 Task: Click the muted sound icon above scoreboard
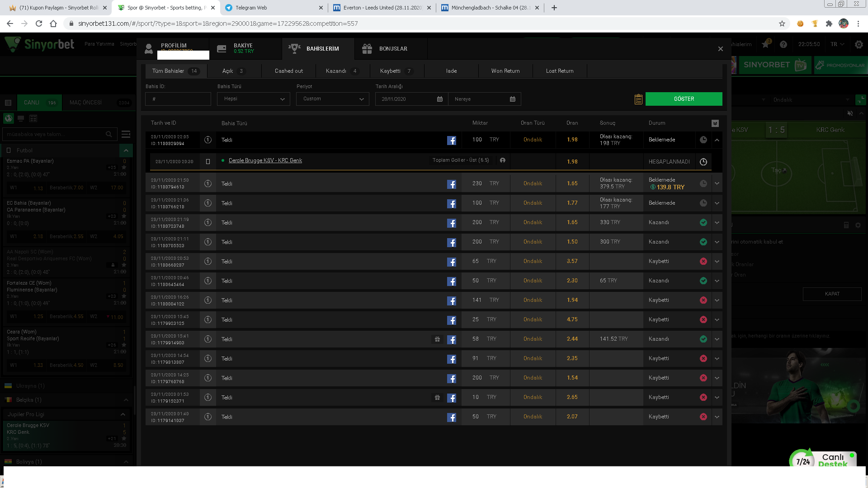tap(850, 113)
